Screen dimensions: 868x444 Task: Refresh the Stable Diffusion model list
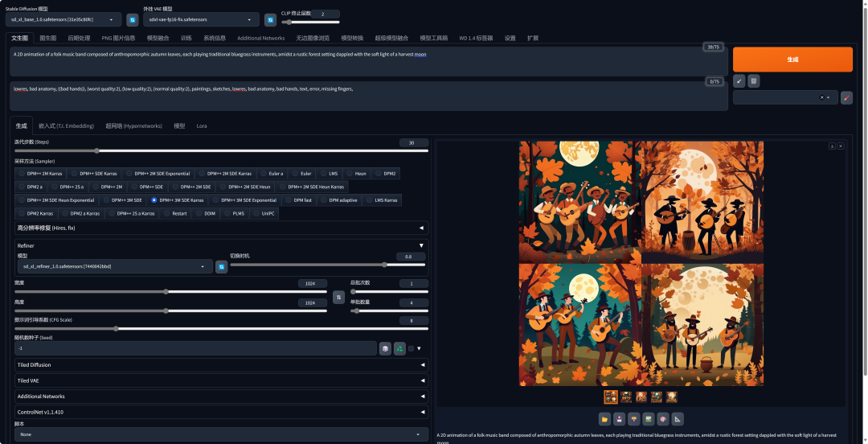[x=133, y=19]
